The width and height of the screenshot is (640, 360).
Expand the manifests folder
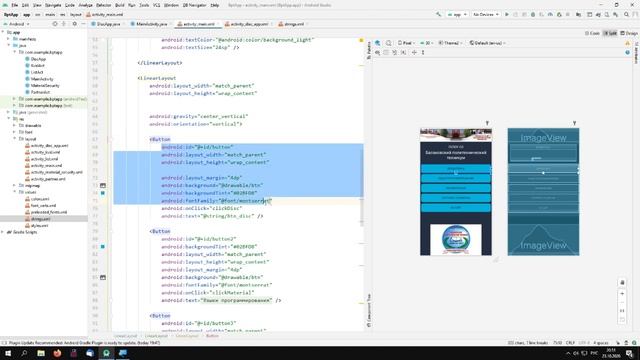point(9,39)
